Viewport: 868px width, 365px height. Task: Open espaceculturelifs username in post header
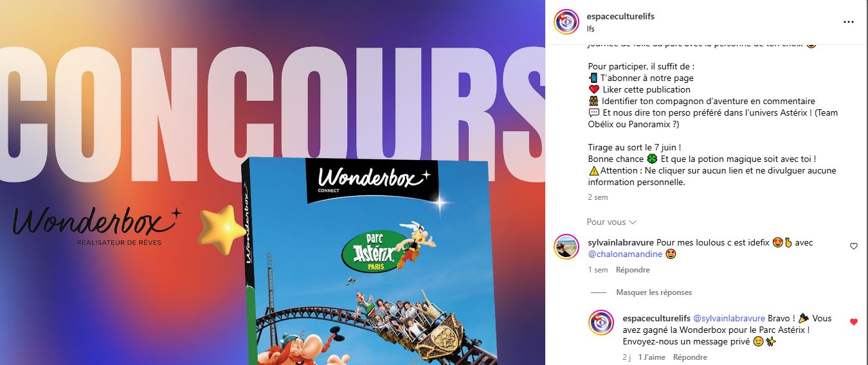621,16
